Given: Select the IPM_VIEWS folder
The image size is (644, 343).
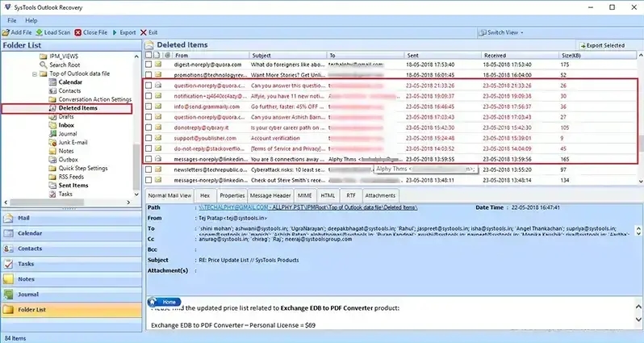Looking at the screenshot, I should coord(64,56).
